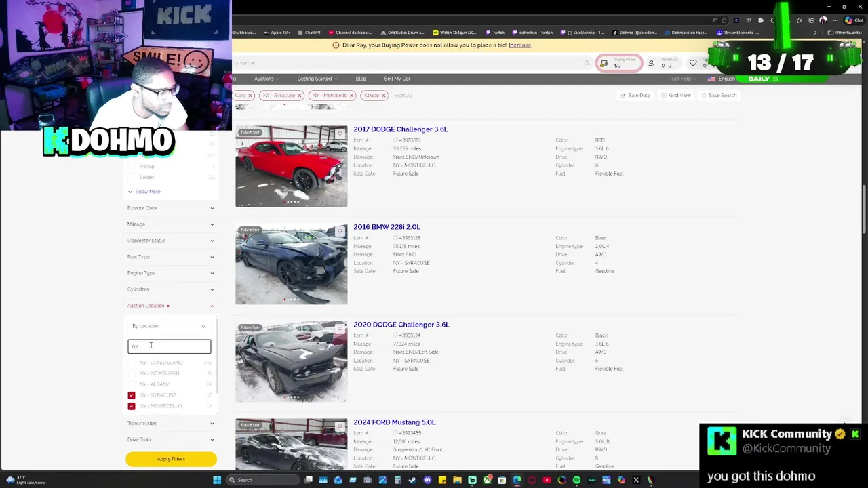Expand the Fuel Type filter
Screen dimensions: 868x488
[x=171, y=257]
